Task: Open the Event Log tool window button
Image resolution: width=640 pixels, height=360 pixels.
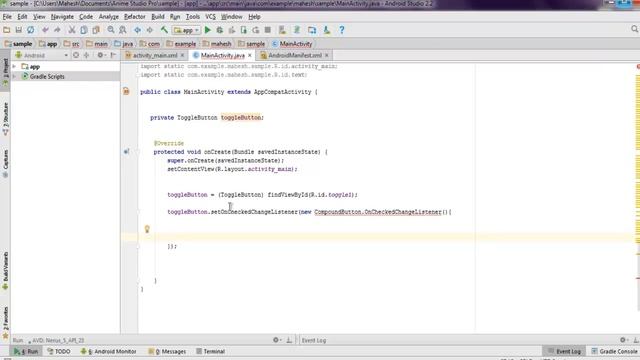Action: (x=564, y=351)
